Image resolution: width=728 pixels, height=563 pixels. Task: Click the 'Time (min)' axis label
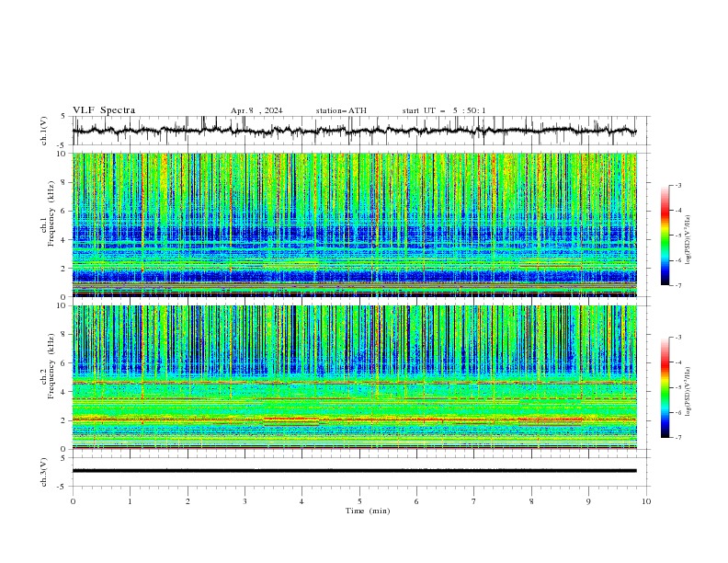(x=368, y=511)
